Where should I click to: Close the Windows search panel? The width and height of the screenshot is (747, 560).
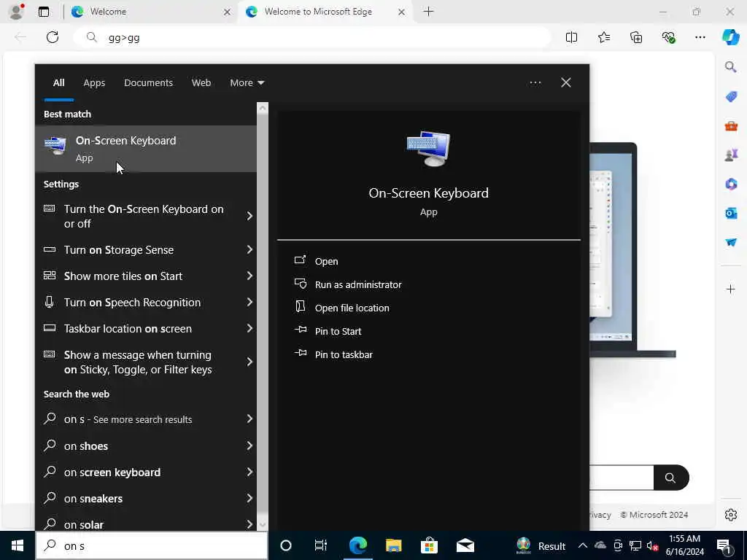(x=566, y=83)
